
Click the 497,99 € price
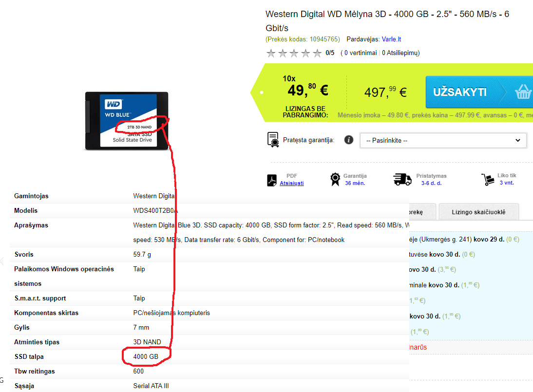[385, 92]
